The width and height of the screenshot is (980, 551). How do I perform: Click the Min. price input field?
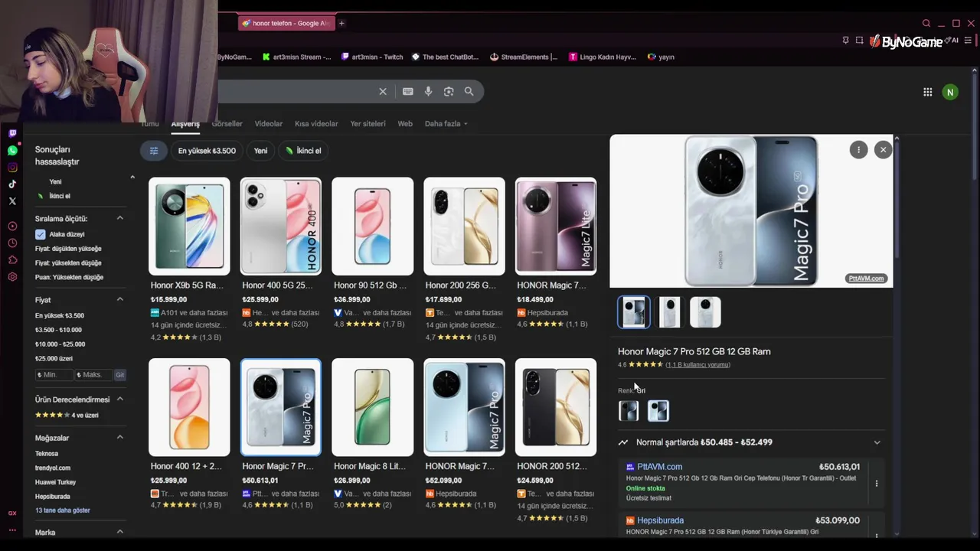point(54,375)
